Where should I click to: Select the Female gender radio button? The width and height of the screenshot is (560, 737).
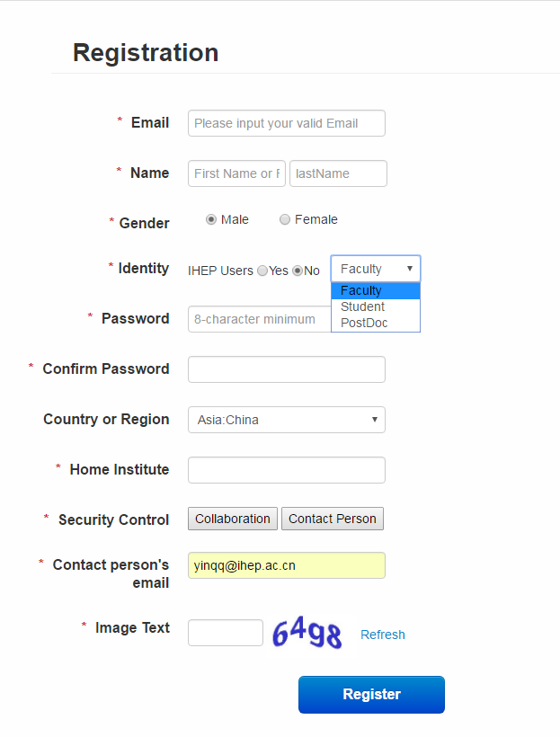(x=284, y=219)
